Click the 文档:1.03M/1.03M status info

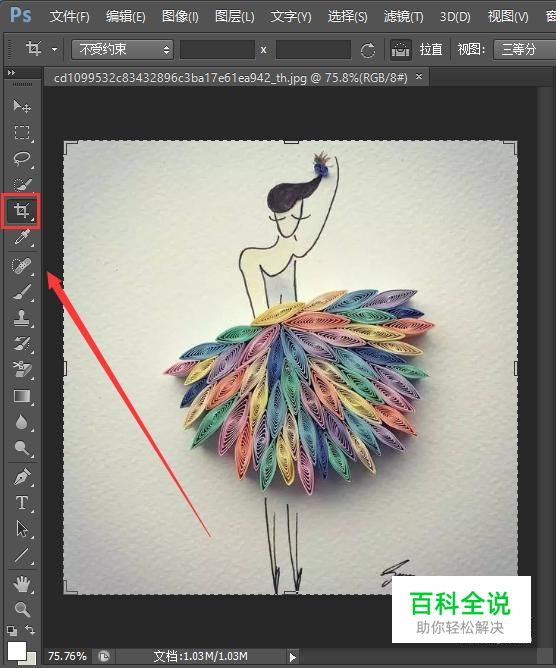pos(200,656)
